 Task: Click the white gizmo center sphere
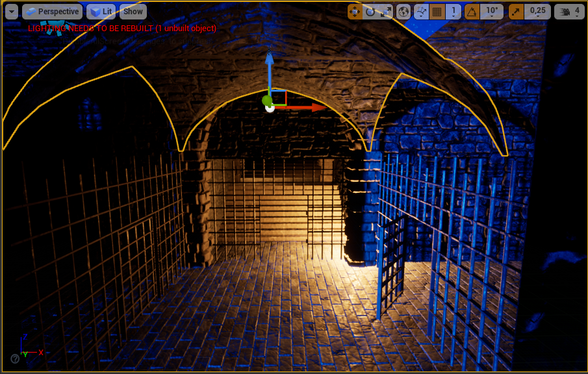(270, 108)
